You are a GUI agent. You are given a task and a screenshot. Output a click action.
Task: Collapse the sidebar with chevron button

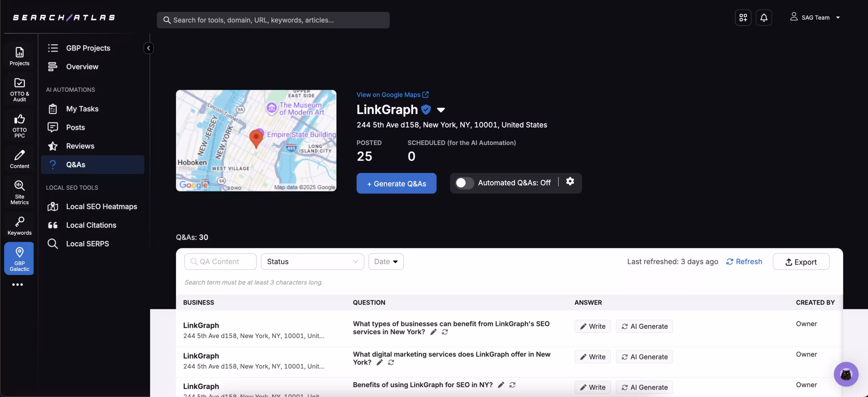pos(149,48)
